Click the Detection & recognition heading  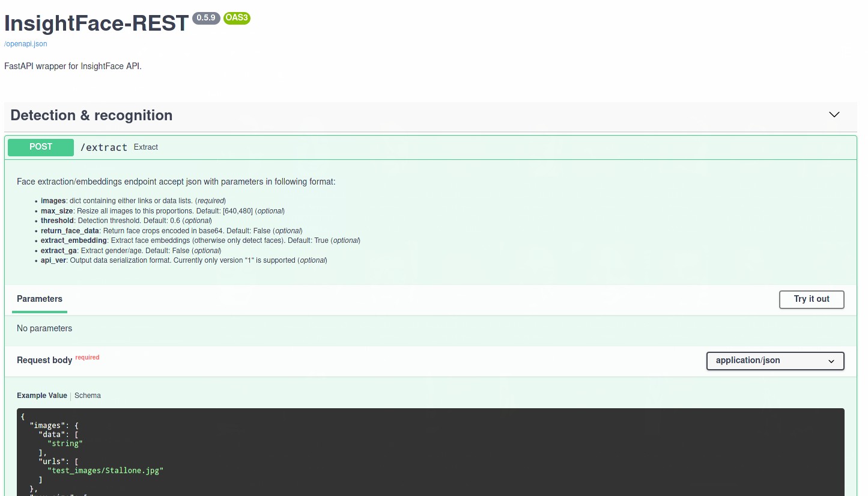pyautogui.click(x=91, y=115)
